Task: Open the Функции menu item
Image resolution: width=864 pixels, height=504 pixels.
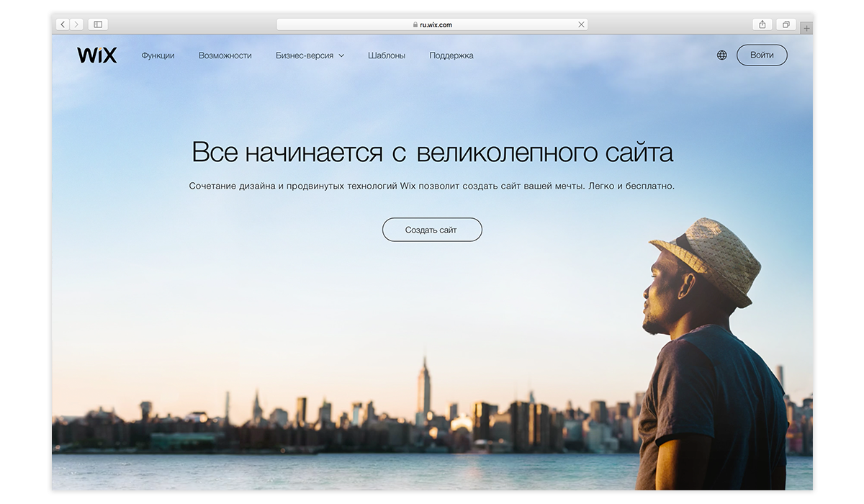Action: click(158, 55)
